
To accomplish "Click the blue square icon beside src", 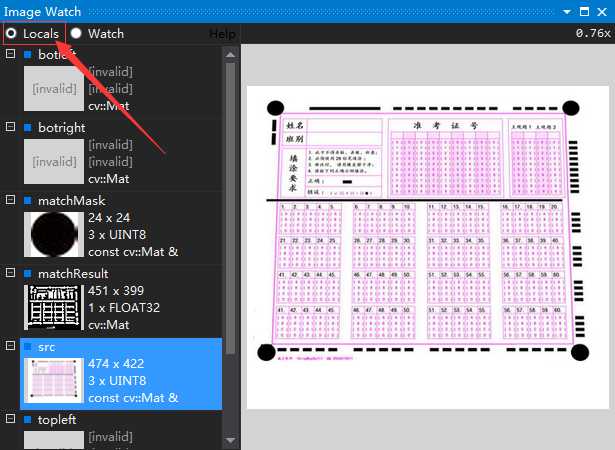I will pos(27,346).
